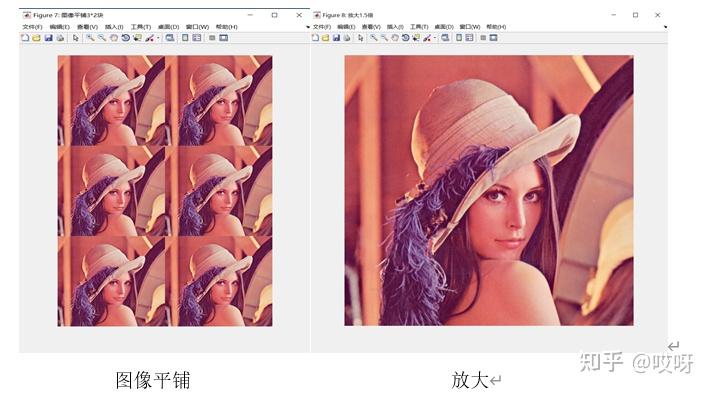Viewport: 711px width, 393px height.
Task: Open 工具(T) menu in Figure 7
Action: tap(141, 27)
